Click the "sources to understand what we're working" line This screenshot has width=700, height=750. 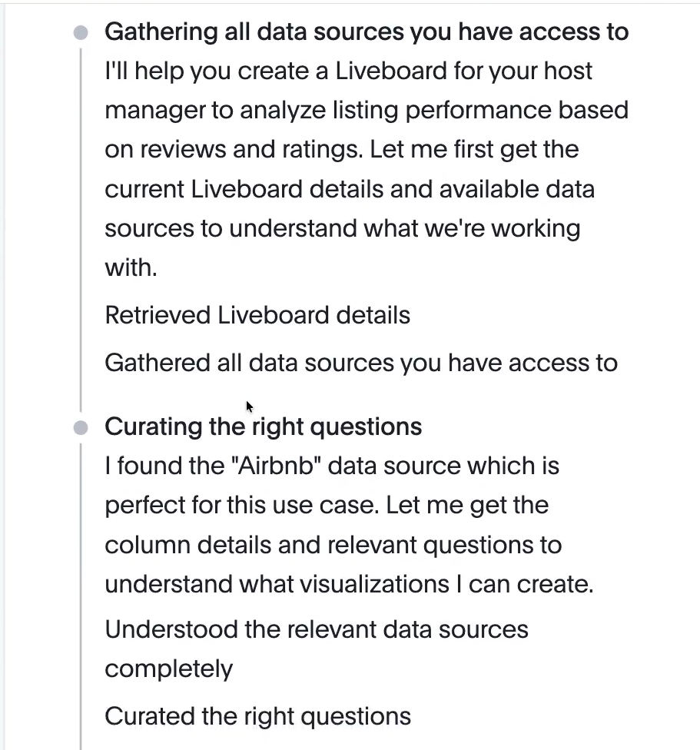tap(342, 229)
